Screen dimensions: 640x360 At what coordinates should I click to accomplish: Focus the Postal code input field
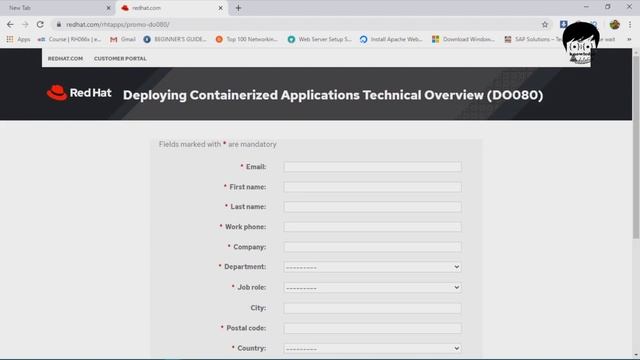(x=373, y=328)
